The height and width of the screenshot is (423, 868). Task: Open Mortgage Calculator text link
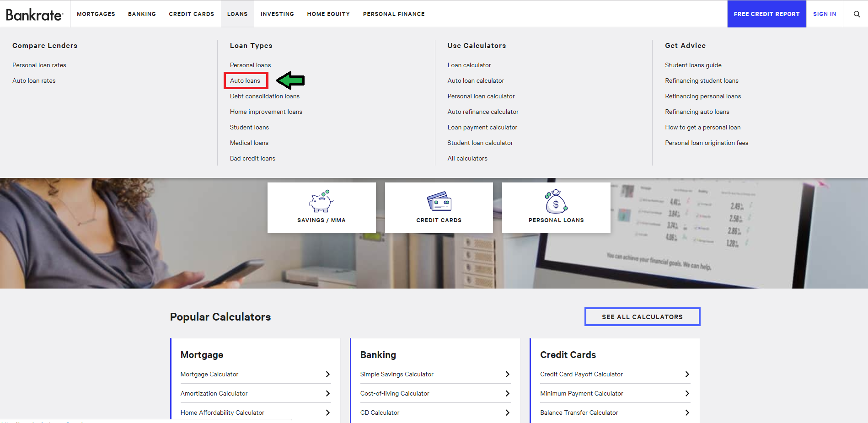pos(209,374)
